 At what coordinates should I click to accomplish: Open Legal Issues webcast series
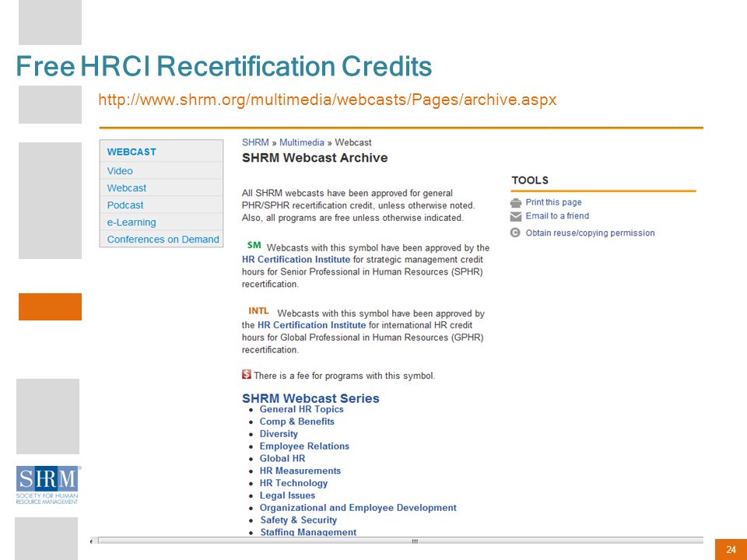(287, 495)
